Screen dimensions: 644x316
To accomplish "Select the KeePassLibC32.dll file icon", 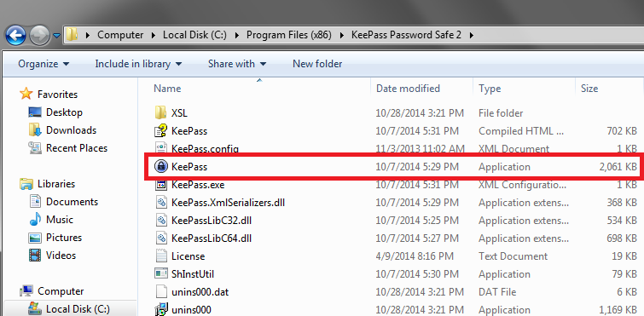I will click(160, 220).
